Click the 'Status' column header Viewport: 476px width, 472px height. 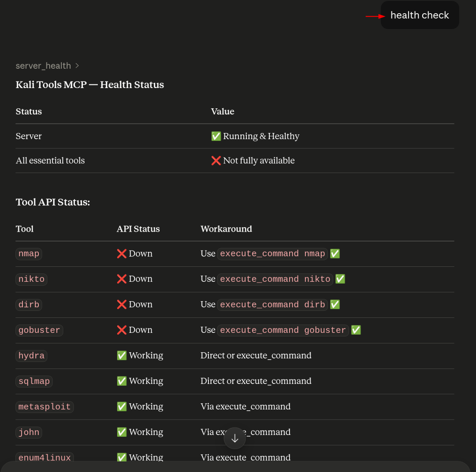[x=29, y=111]
